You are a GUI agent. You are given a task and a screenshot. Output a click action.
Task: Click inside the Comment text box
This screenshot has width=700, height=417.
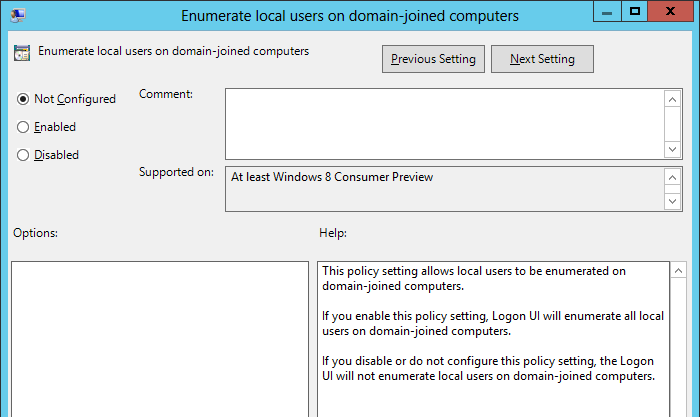click(444, 123)
